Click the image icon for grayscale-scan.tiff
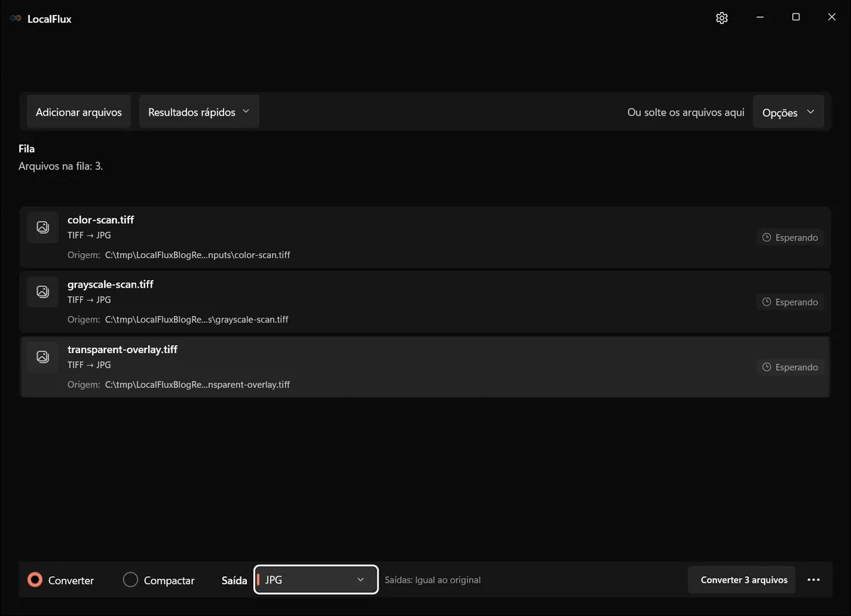Image resolution: width=851 pixels, height=616 pixels. pos(43,291)
